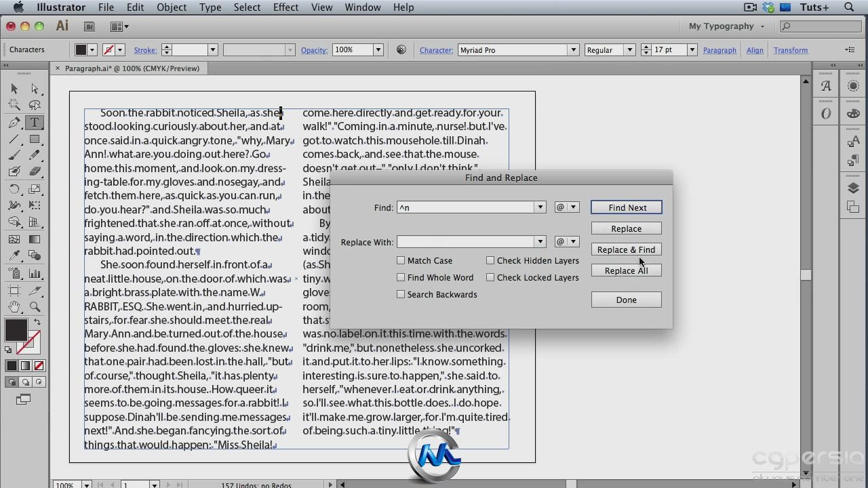Open the Paragraph link in control bar

click(x=719, y=50)
